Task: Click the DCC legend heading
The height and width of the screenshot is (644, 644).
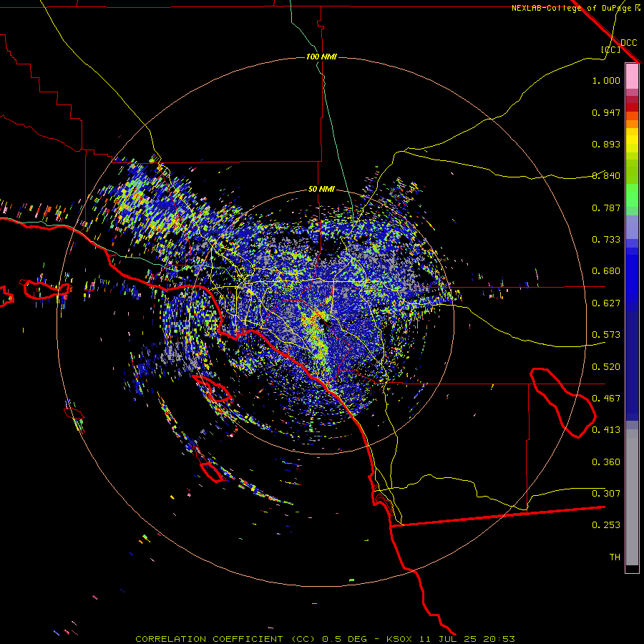Action: [x=628, y=43]
